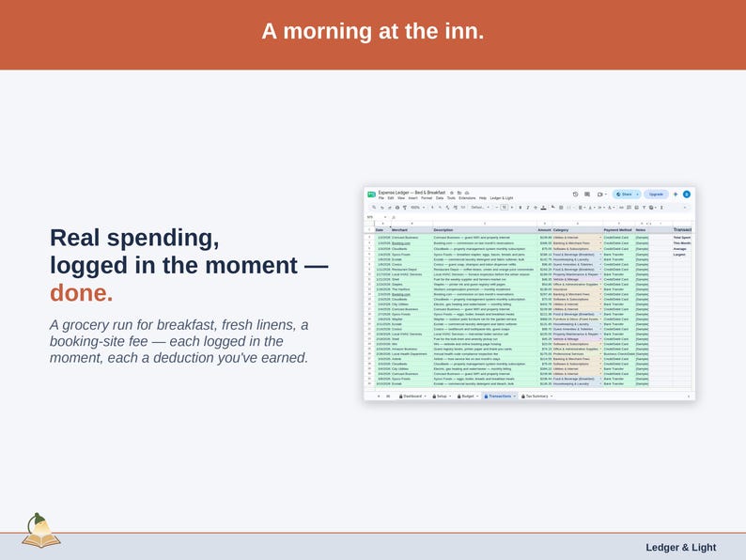
Task: Click the Gemini sparkle icon
Action: (x=676, y=194)
